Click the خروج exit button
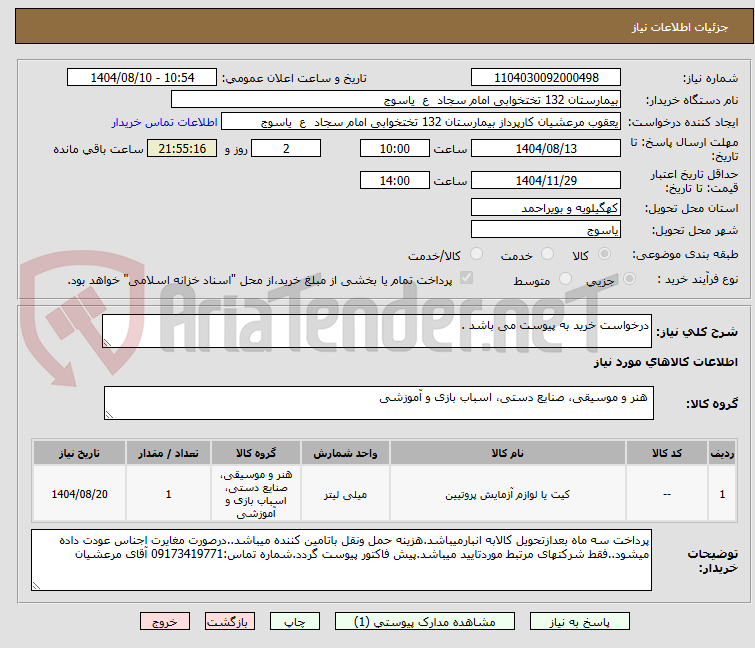The height and width of the screenshot is (648, 755). pyautogui.click(x=165, y=621)
